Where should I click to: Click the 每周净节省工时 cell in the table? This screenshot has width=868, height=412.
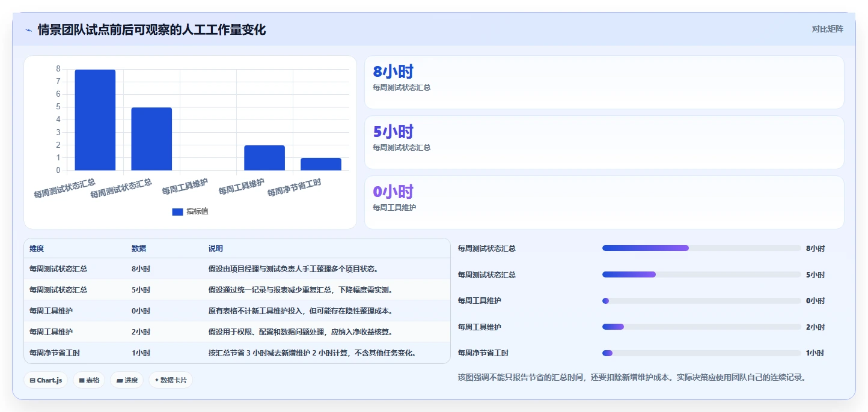[x=55, y=353]
